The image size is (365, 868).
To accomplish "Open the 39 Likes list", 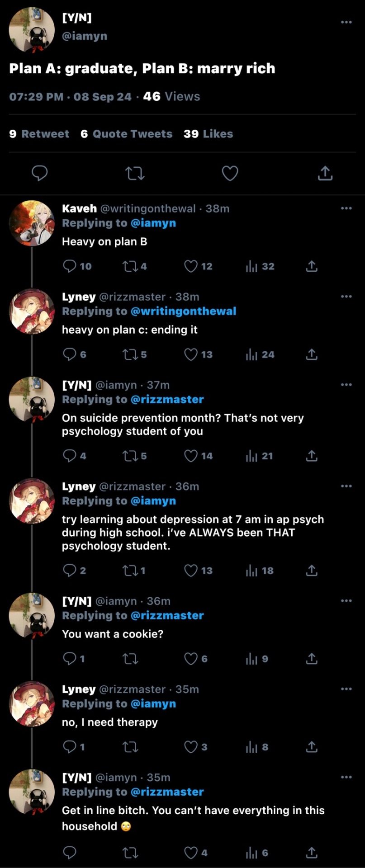I will [x=209, y=134].
